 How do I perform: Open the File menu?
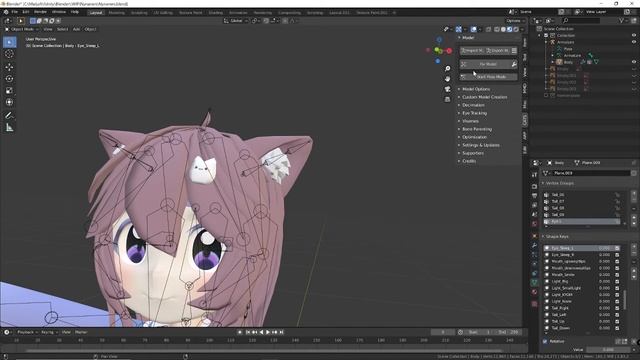pyautogui.click(x=15, y=12)
